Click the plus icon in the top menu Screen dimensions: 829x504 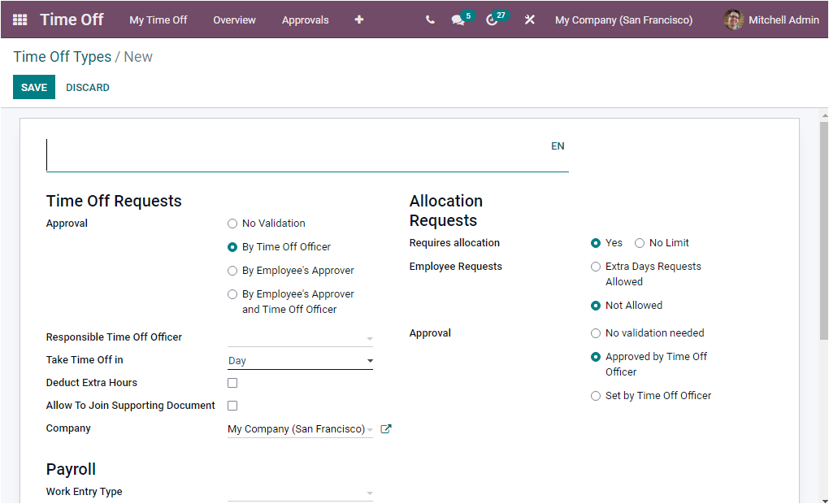tap(358, 20)
